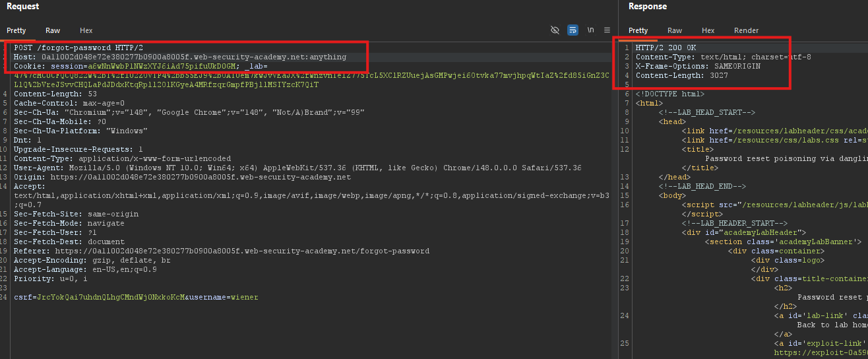868x359 pixels.
Task: Click the 'X-Frame-Options: SAMEORIGIN' response header
Action: point(698,67)
